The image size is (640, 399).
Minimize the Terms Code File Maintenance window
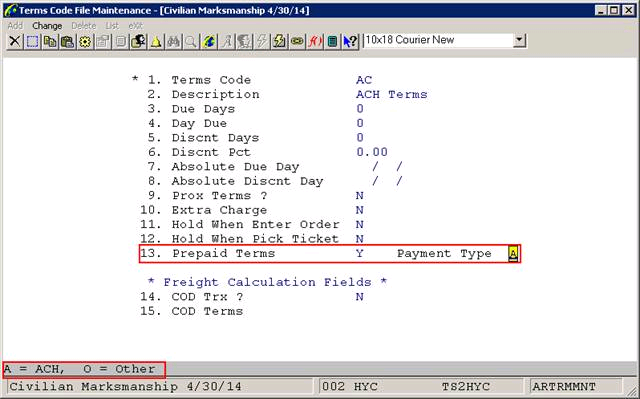[x=600, y=10]
